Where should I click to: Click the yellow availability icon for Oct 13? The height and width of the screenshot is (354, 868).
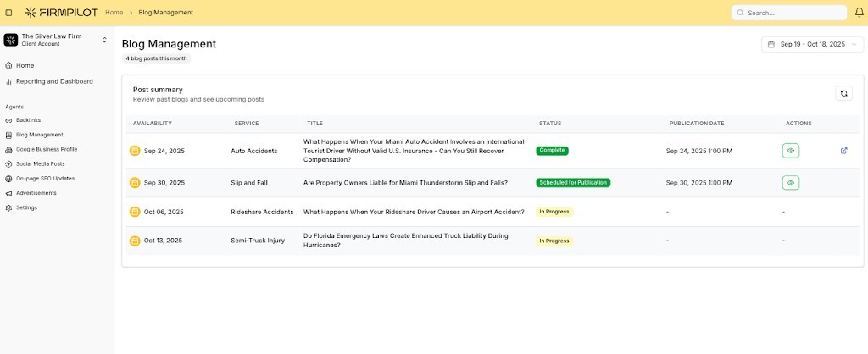pos(134,241)
